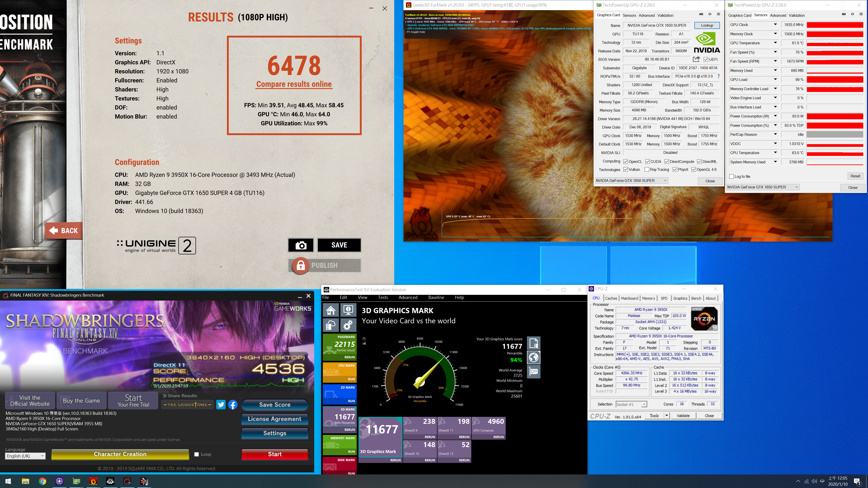Screen dimensions: 868x488
Task: Open CPU-Z Tools dropdown arrow
Action: pos(667,416)
